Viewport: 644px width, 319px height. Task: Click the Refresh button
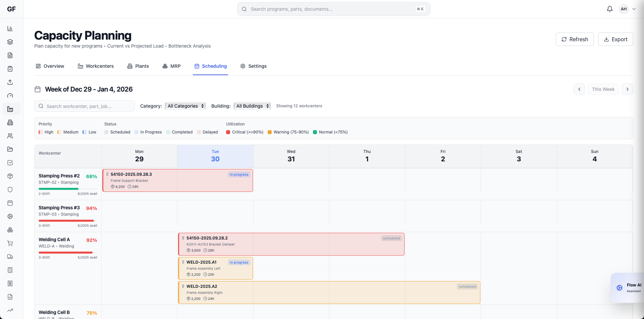575,39
